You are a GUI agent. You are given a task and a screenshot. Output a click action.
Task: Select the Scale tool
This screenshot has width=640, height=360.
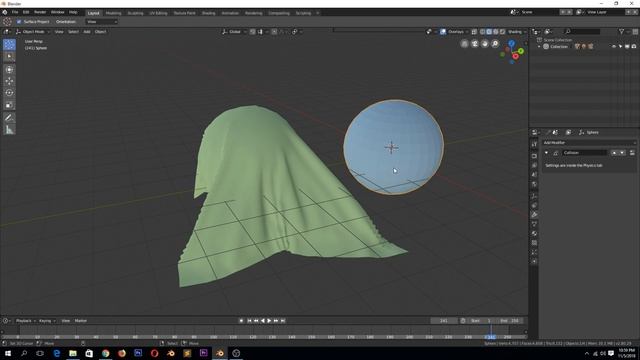(x=9, y=105)
